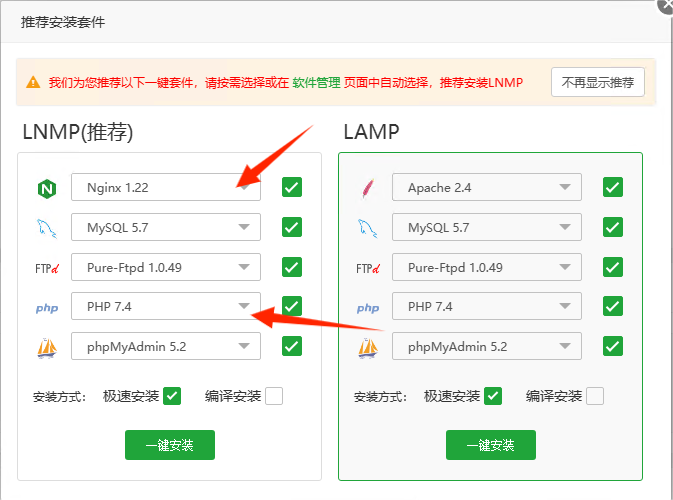
Task: Uncheck Nginx 1.22 in LNMP
Action: coord(292,187)
